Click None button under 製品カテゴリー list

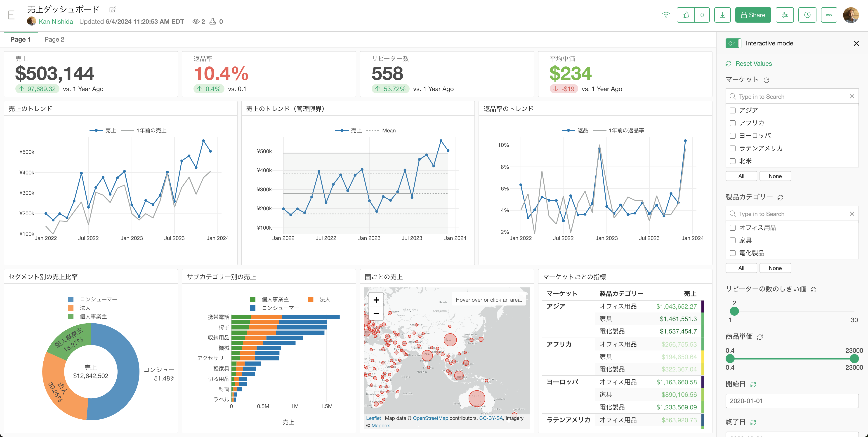coord(775,268)
